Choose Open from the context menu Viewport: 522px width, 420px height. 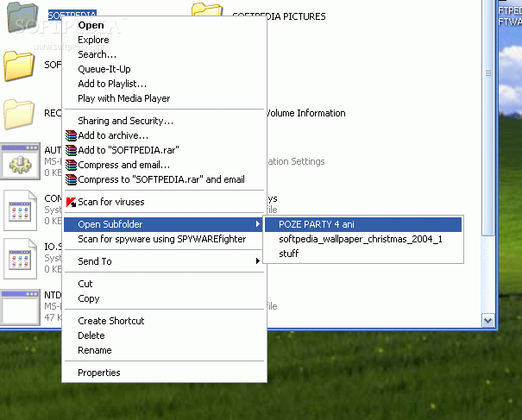point(164,25)
